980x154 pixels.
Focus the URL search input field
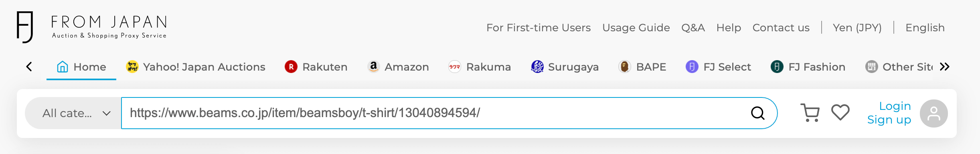click(x=435, y=113)
